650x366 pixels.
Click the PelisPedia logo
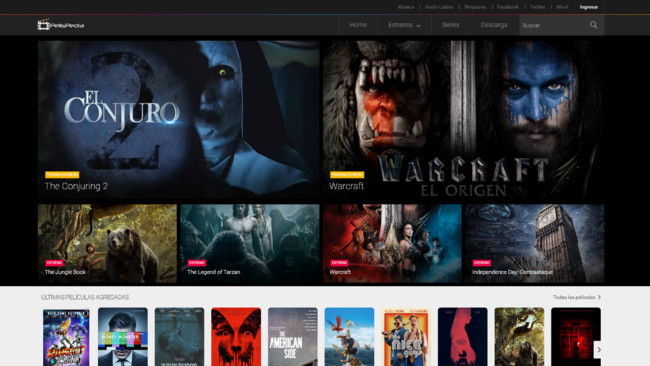pos(61,25)
